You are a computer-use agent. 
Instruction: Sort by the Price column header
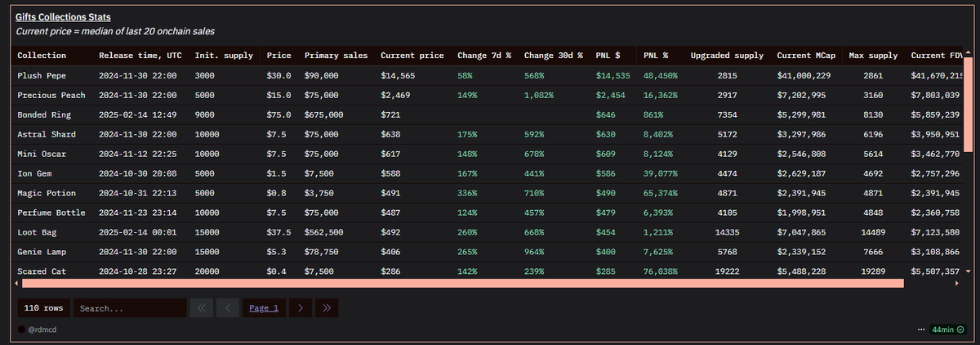278,56
